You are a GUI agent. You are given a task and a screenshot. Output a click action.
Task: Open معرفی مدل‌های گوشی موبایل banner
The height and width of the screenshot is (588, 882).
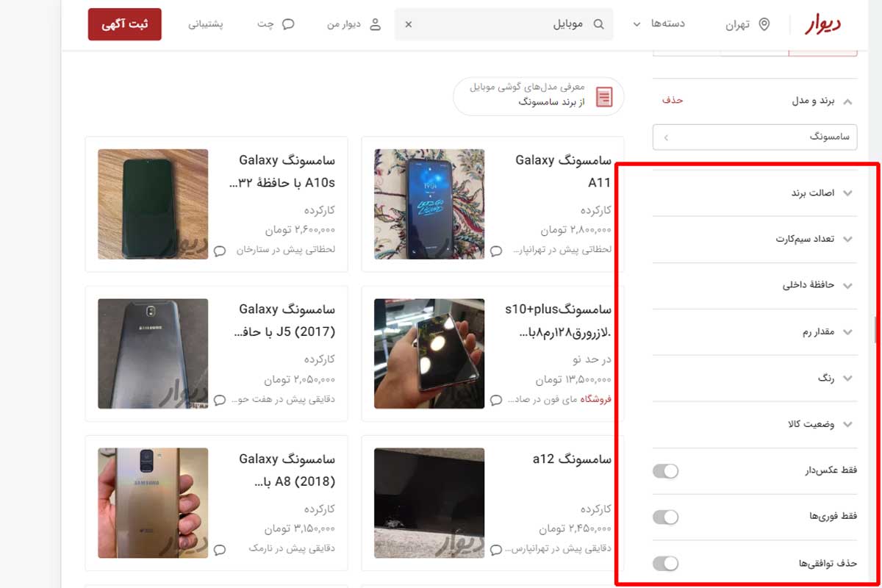(539, 97)
